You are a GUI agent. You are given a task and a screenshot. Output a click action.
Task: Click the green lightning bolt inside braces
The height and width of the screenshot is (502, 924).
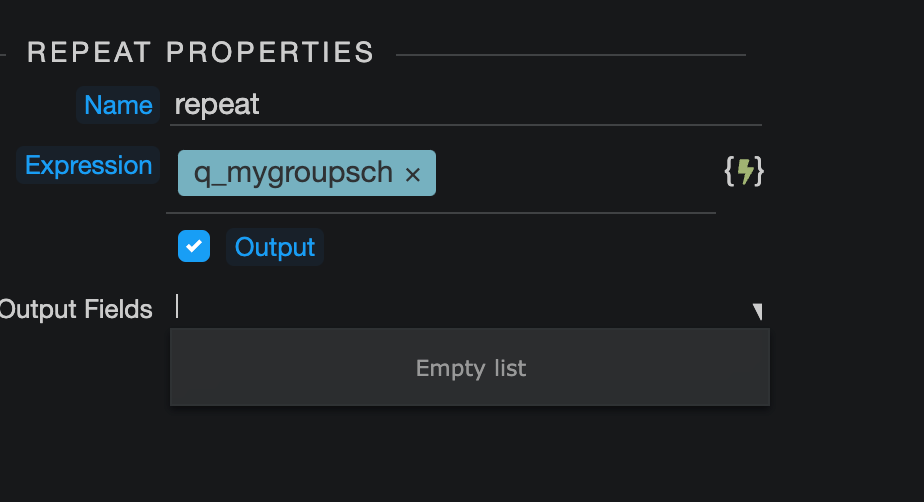[744, 171]
